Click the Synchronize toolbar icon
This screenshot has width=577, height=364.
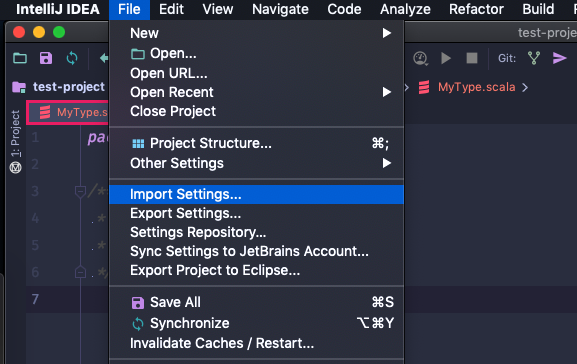click(x=72, y=58)
